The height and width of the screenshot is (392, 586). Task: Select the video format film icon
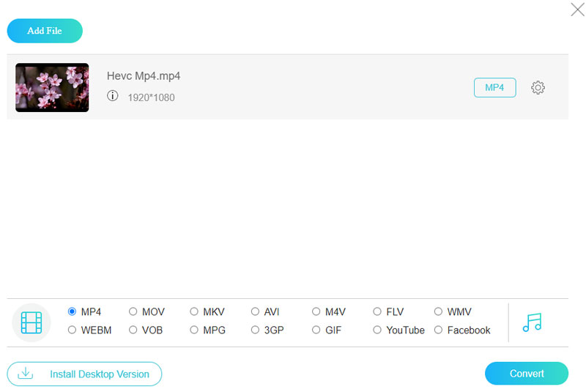click(x=31, y=322)
